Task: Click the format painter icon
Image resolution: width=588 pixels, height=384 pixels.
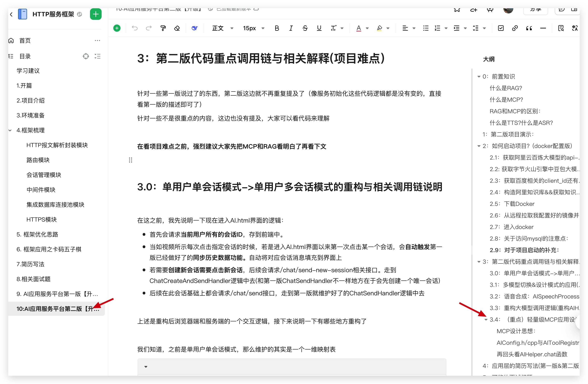Action: [163, 28]
